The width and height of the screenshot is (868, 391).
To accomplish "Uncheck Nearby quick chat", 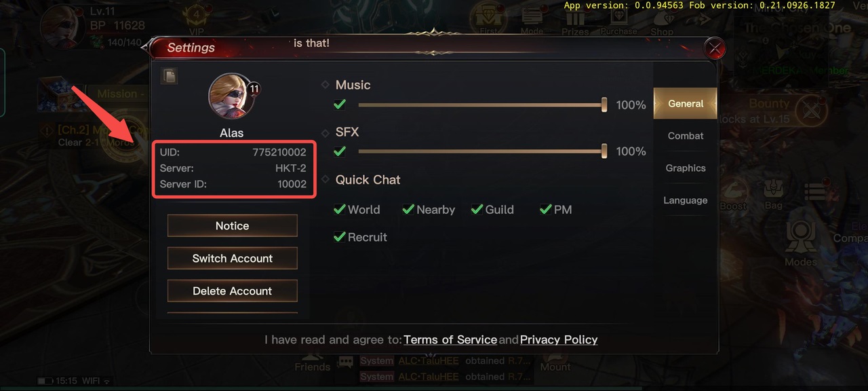I will [x=408, y=209].
